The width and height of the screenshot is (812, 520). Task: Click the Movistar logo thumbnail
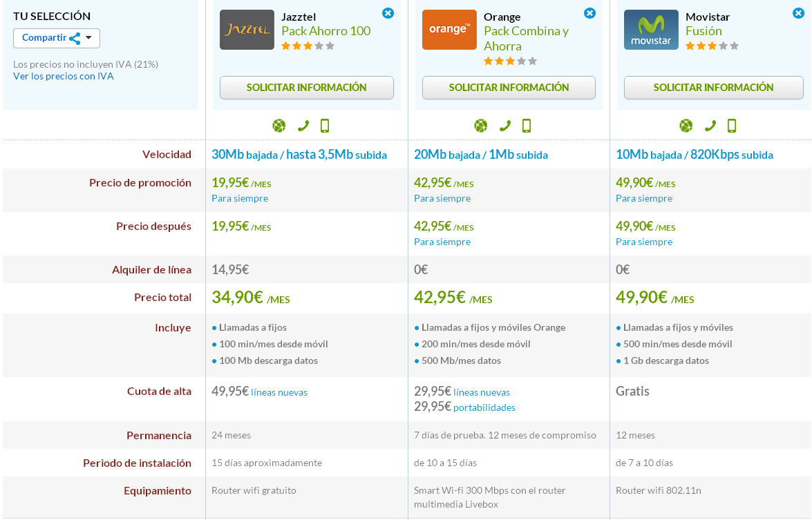tap(651, 30)
